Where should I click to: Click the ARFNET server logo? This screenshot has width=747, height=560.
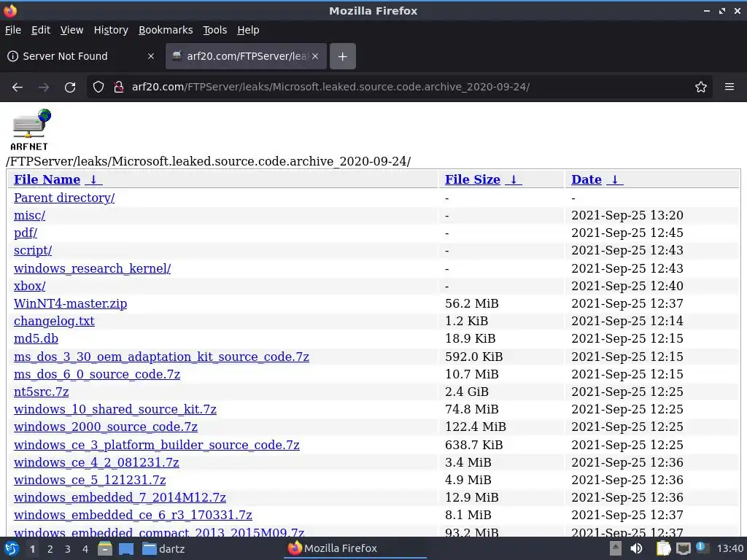coord(30,130)
